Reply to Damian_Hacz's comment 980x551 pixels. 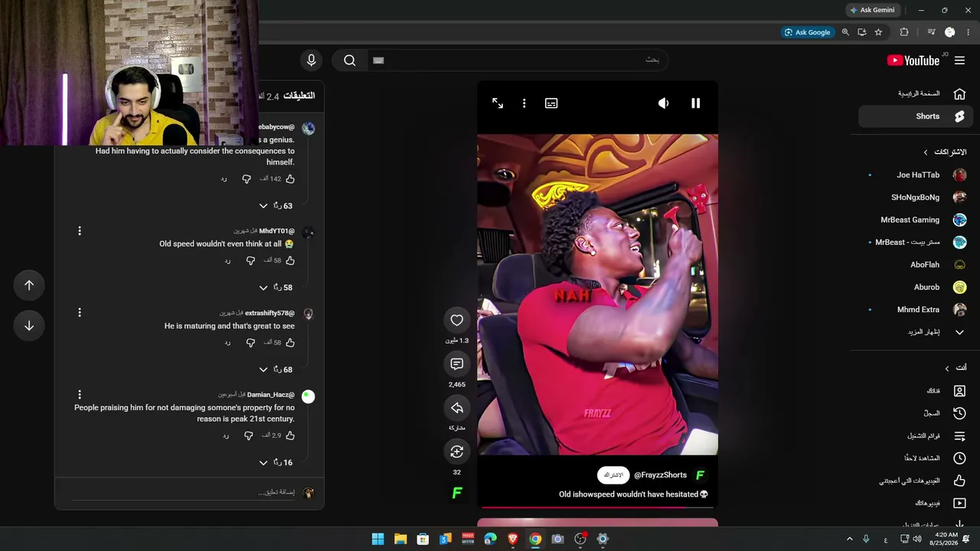226,436
